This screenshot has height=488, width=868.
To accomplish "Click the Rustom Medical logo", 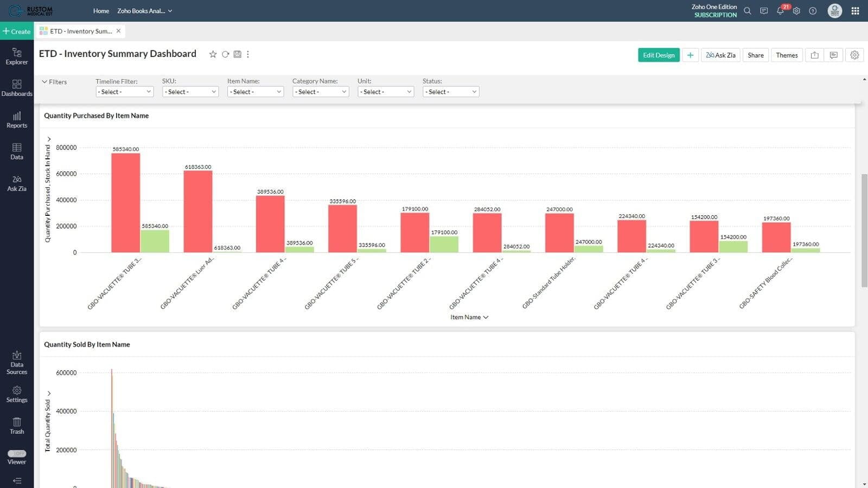I will click(x=31, y=11).
